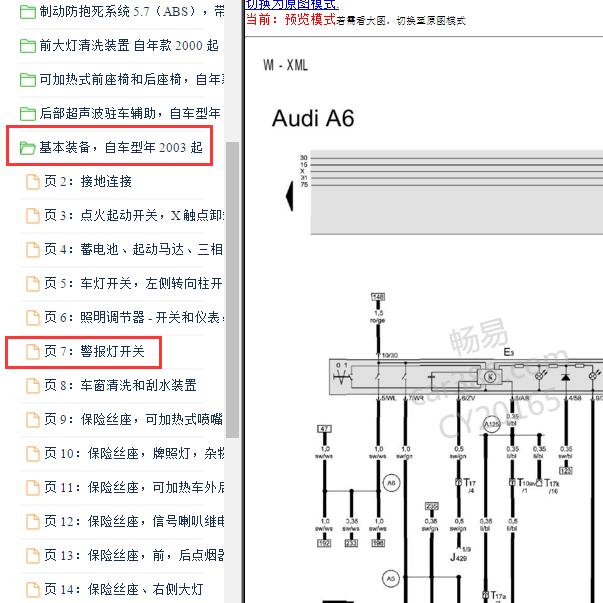Image resolution: width=603 pixels, height=603 pixels.
Task: Select 页 14：保险丝座、右侧大灯
Action: pos(115,589)
